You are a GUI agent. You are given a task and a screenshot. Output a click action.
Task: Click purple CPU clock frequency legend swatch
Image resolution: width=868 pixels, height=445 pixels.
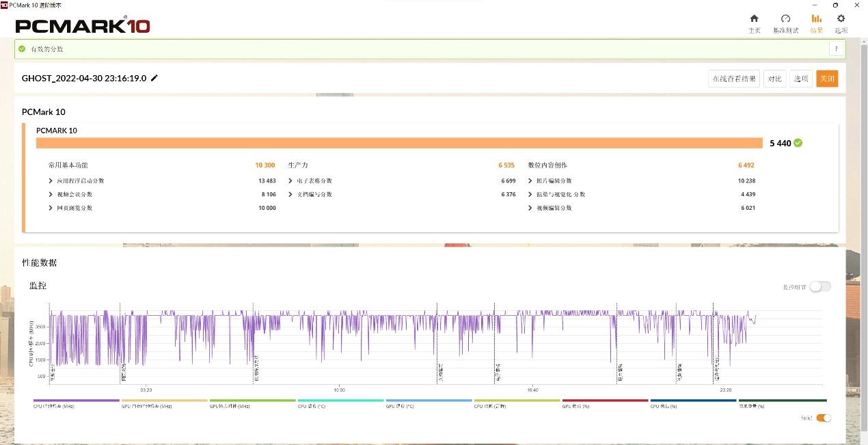tap(76, 401)
